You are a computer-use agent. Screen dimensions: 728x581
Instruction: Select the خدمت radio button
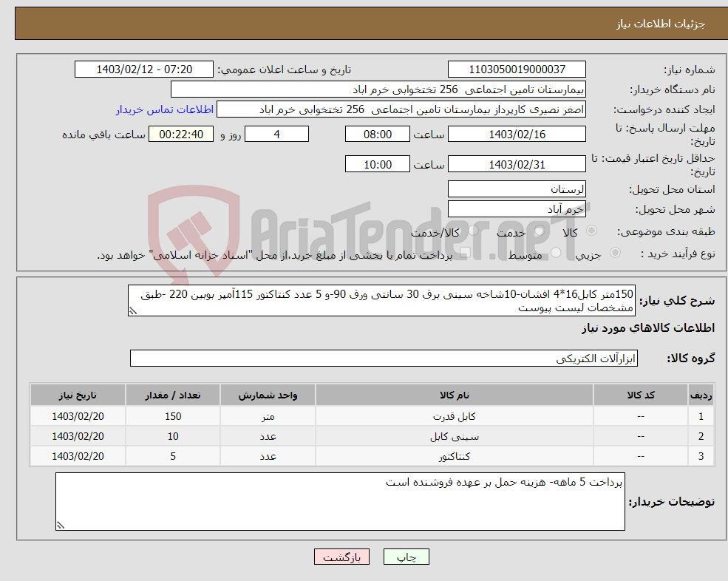pyautogui.click(x=539, y=231)
